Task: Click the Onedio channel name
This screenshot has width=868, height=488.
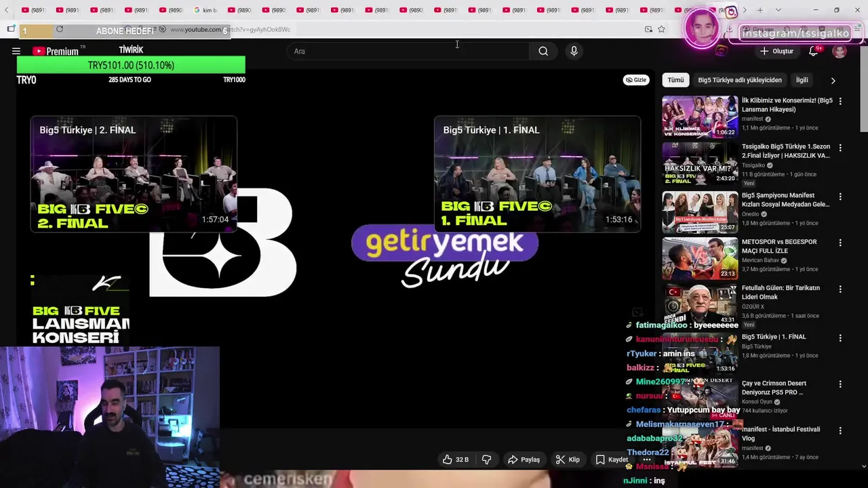Action: coord(751,214)
